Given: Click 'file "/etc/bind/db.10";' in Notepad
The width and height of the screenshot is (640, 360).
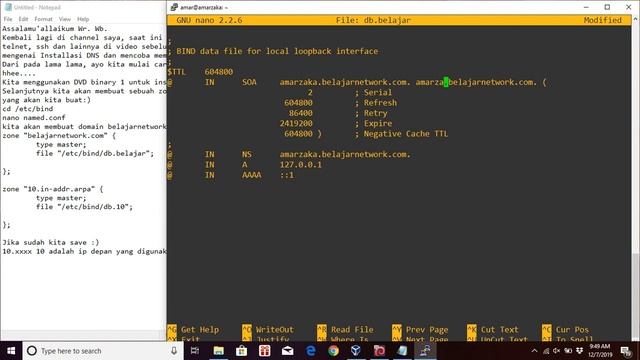Looking at the screenshot, I should (84, 207).
